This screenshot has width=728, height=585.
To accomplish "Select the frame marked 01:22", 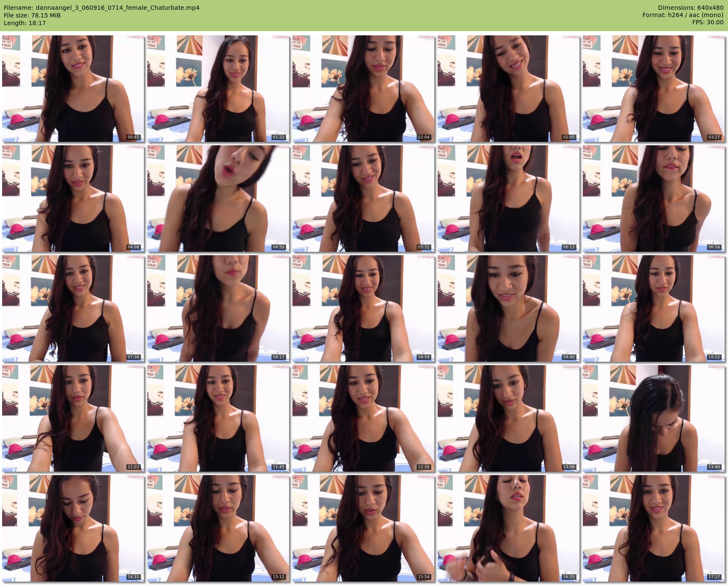I will [218, 88].
